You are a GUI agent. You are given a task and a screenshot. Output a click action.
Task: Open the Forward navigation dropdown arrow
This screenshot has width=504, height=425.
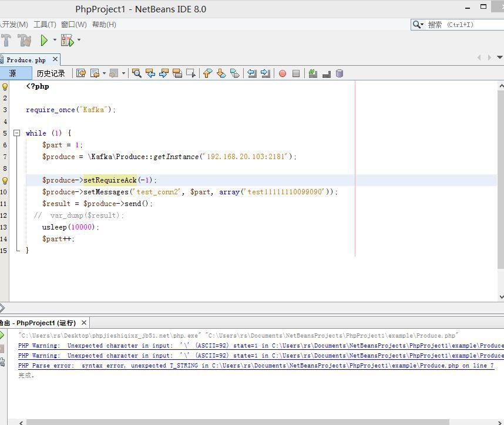coord(123,73)
